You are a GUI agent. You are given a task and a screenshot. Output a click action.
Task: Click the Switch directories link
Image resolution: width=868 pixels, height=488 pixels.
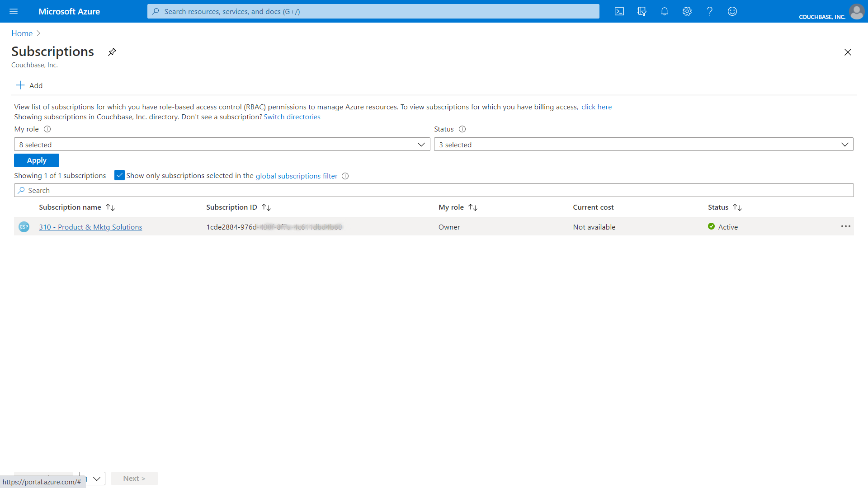click(x=292, y=117)
